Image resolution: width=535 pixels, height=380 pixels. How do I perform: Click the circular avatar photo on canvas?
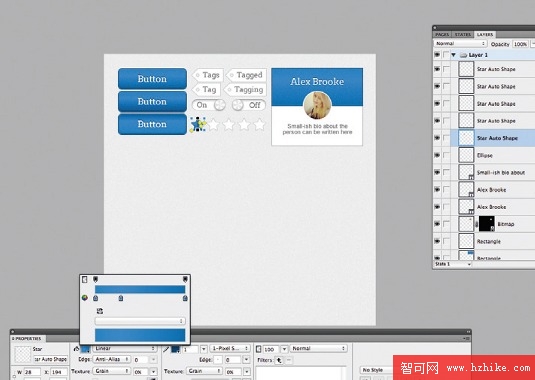(x=317, y=105)
